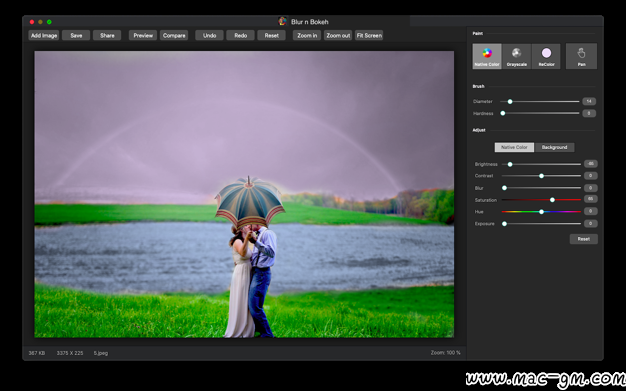Adjust the brush Diameter slider

(539, 101)
